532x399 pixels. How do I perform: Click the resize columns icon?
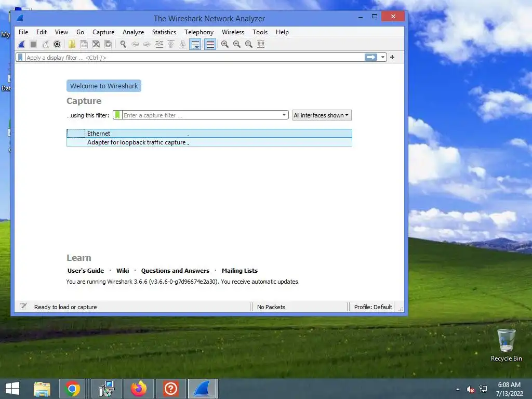click(261, 44)
